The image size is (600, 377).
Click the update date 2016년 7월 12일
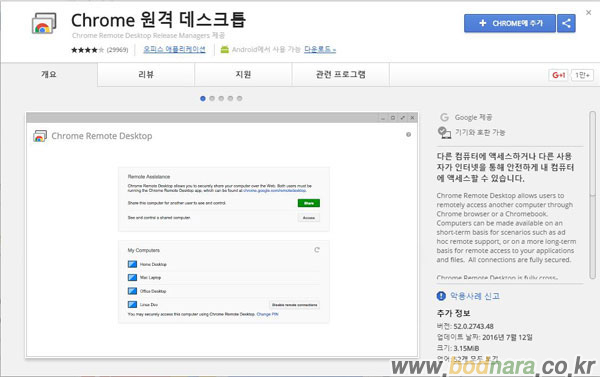507,337
